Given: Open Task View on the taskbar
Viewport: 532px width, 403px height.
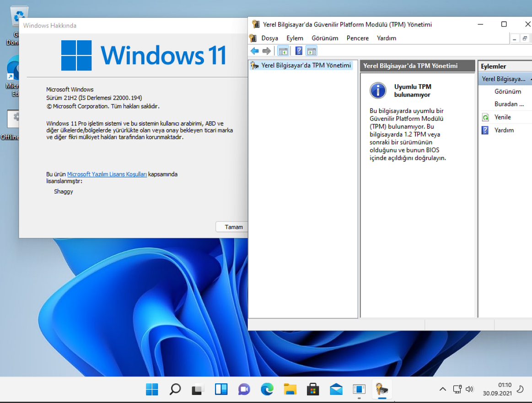Looking at the screenshot, I should 198,389.
